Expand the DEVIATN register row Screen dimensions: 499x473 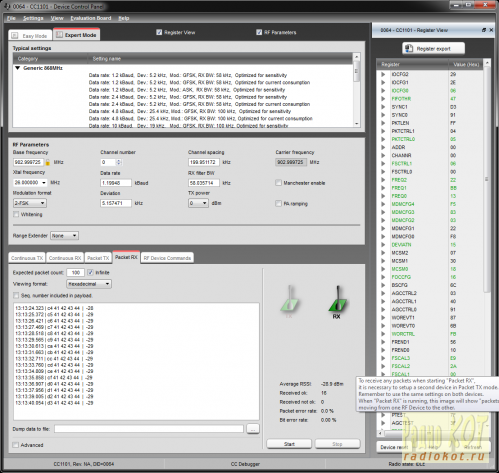click(x=383, y=245)
